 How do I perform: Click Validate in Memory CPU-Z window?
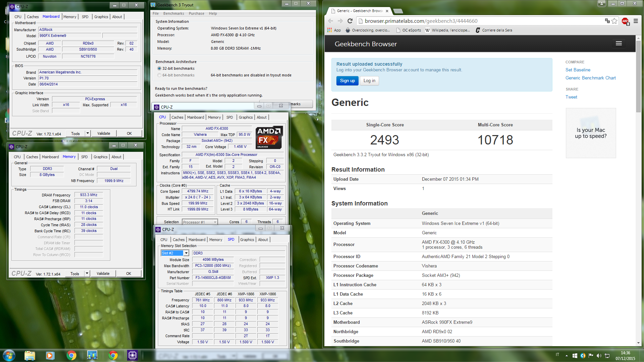point(103,274)
